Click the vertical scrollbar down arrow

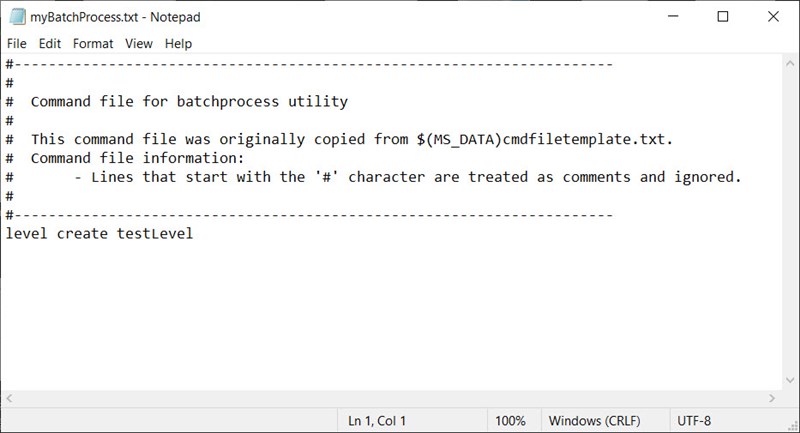[x=790, y=380]
